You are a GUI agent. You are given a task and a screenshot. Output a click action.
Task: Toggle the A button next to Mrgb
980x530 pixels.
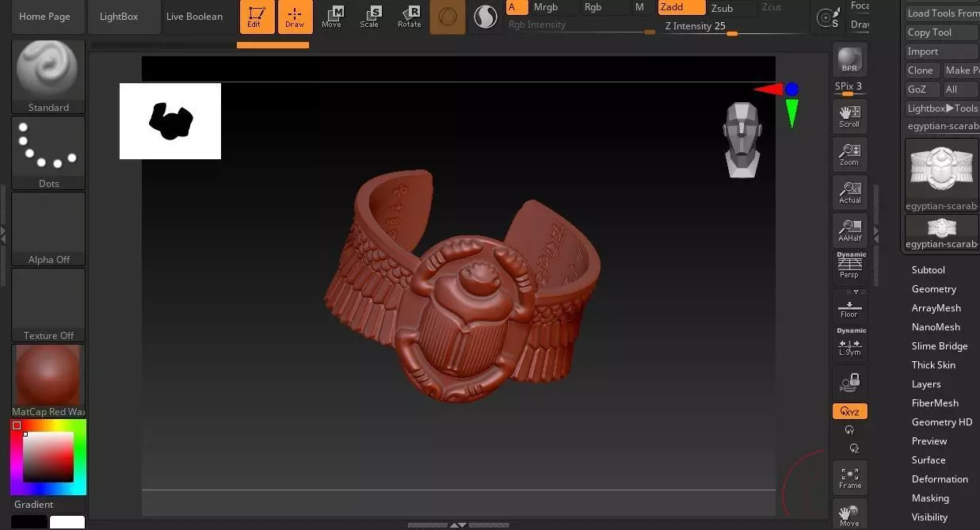(x=517, y=7)
